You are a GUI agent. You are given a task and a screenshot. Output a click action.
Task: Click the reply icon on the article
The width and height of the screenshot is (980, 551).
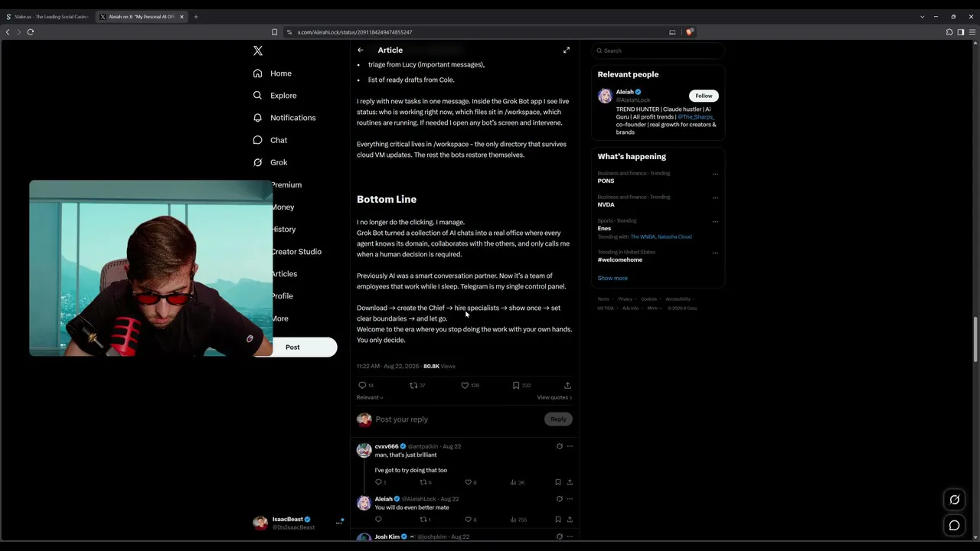click(x=362, y=386)
